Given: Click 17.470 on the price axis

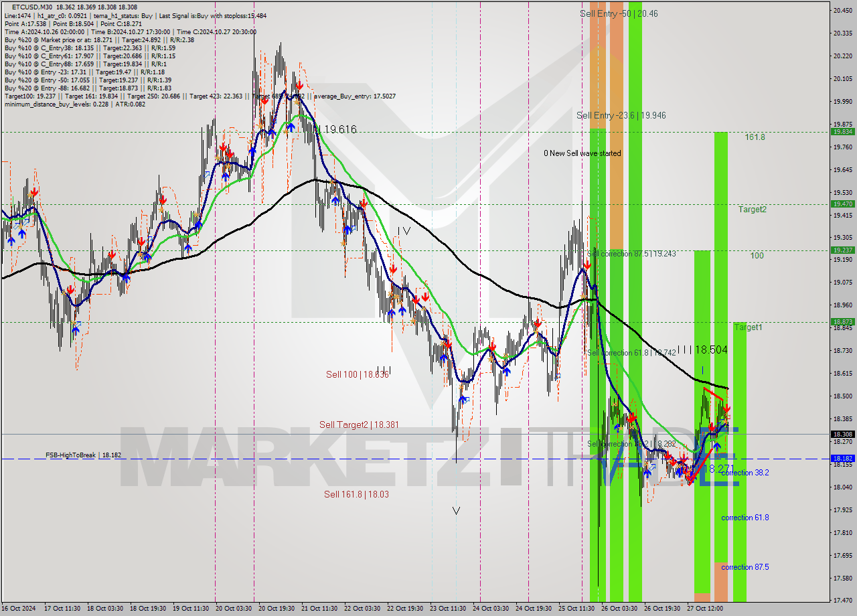Looking at the screenshot, I should tap(842, 600).
